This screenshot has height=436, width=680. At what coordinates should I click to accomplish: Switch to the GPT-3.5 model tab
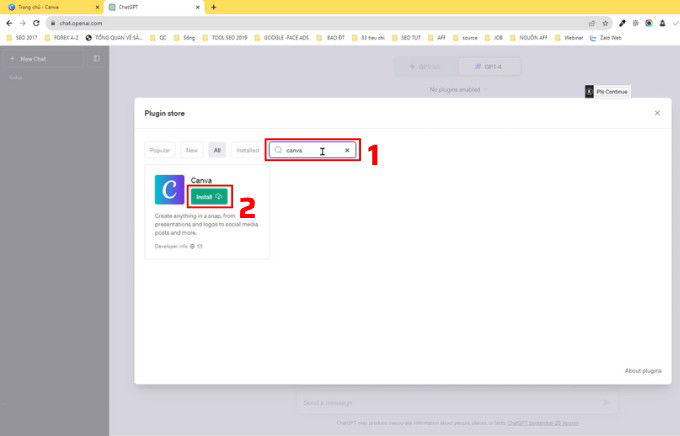pos(426,67)
